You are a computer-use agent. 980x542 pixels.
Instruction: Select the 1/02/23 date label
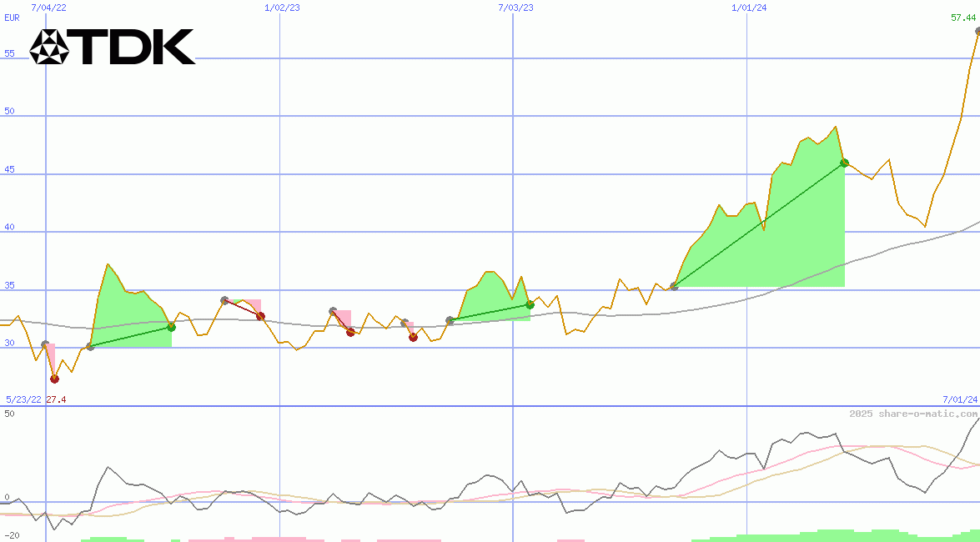click(x=283, y=8)
